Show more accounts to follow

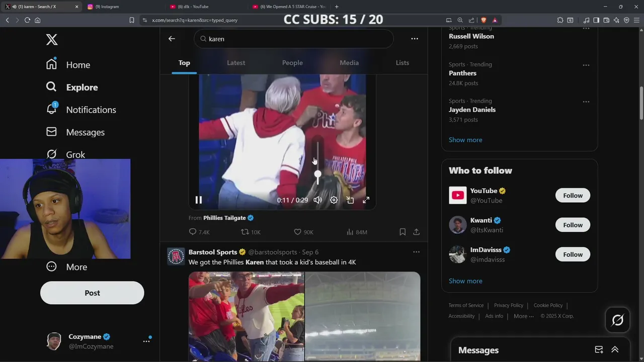click(465, 281)
